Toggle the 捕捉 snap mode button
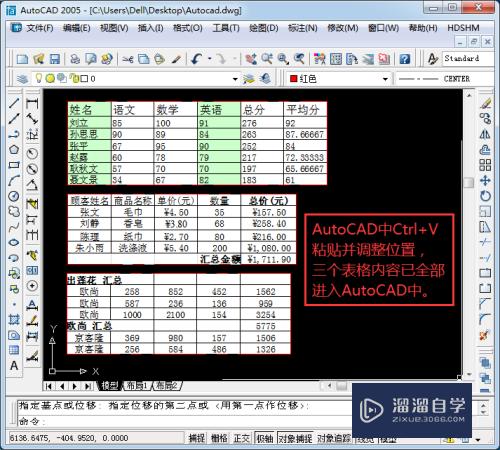 click(x=197, y=438)
